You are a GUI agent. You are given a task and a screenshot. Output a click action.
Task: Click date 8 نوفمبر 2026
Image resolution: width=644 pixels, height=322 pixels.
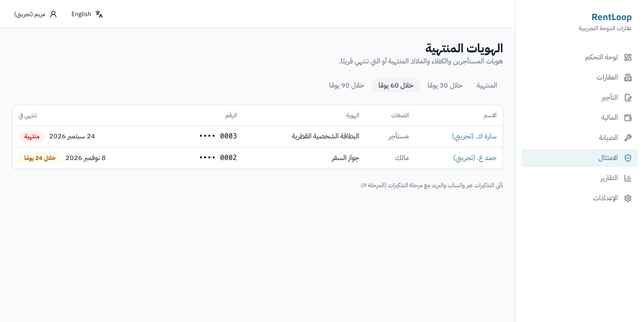(x=86, y=158)
